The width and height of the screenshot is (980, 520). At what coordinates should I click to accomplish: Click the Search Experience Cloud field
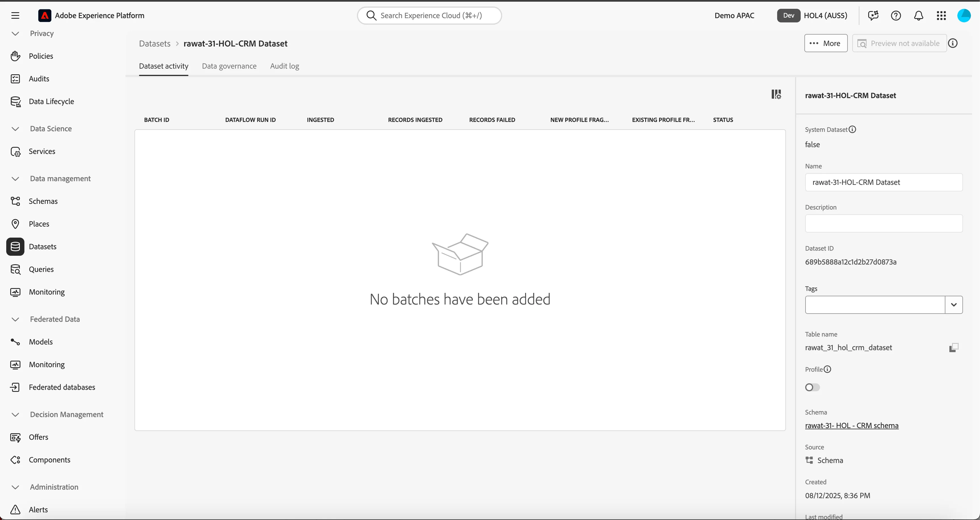(x=429, y=16)
